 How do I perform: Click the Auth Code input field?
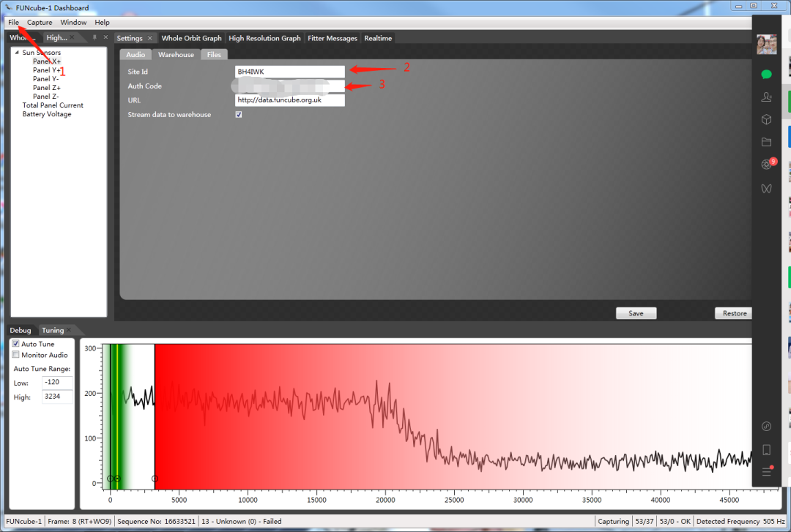(289, 86)
